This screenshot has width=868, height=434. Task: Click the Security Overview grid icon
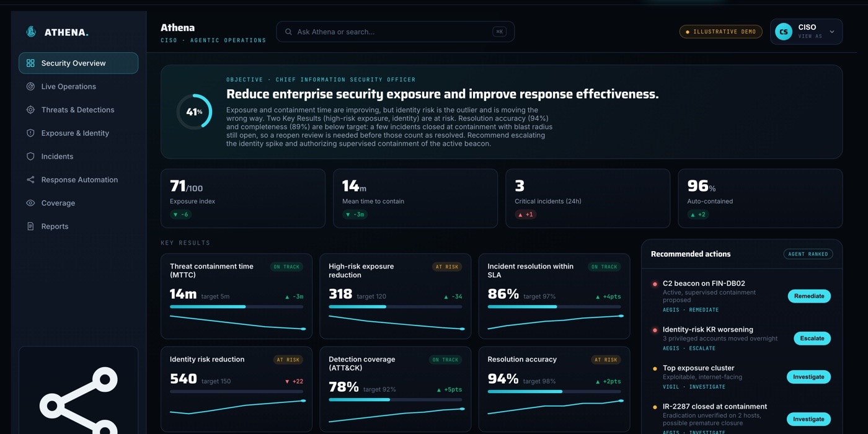coord(30,63)
